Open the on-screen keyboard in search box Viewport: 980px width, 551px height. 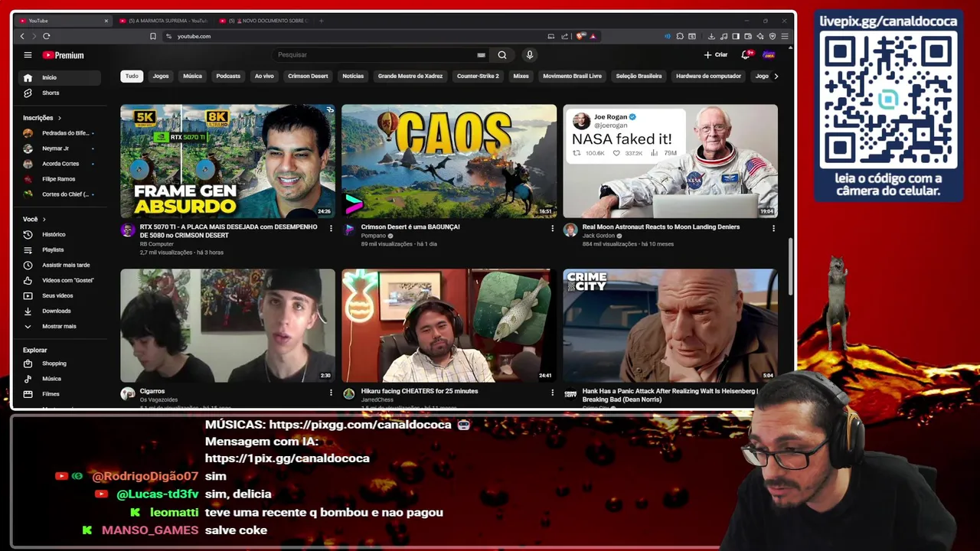pos(481,55)
